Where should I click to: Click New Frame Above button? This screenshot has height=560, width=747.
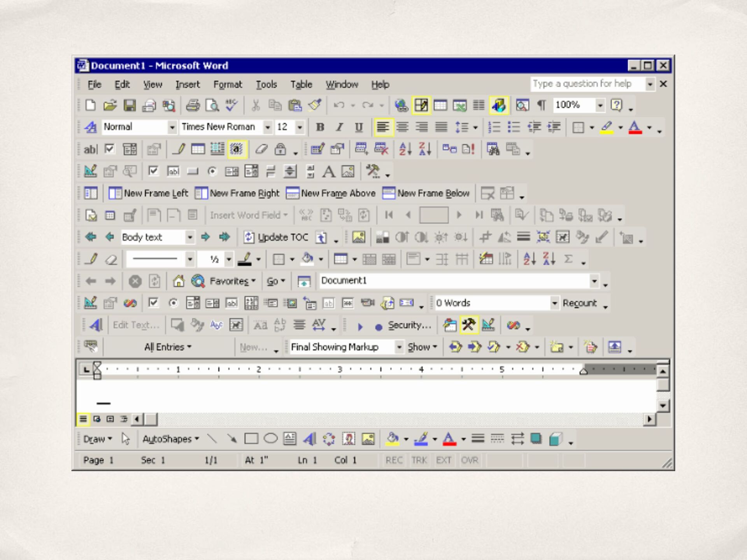tap(331, 193)
